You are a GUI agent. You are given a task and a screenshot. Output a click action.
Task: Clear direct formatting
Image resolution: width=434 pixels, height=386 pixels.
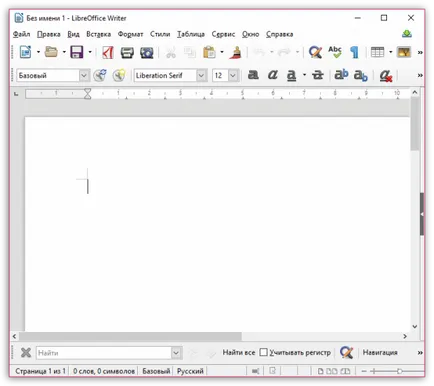(386, 76)
